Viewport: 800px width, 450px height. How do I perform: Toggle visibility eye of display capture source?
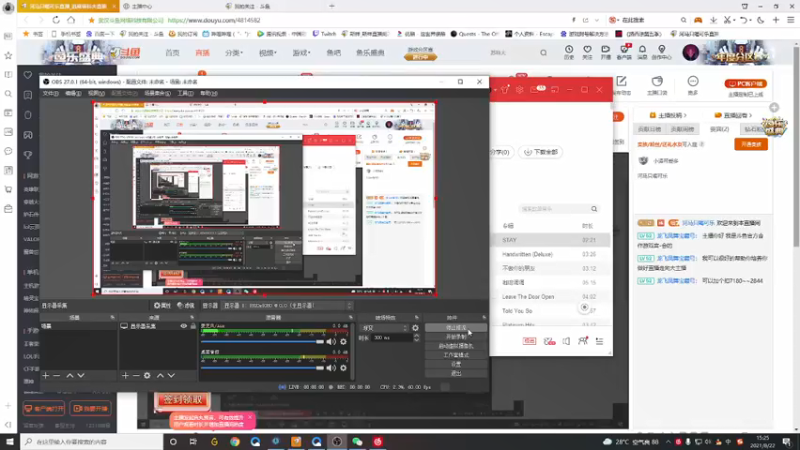tap(183, 326)
